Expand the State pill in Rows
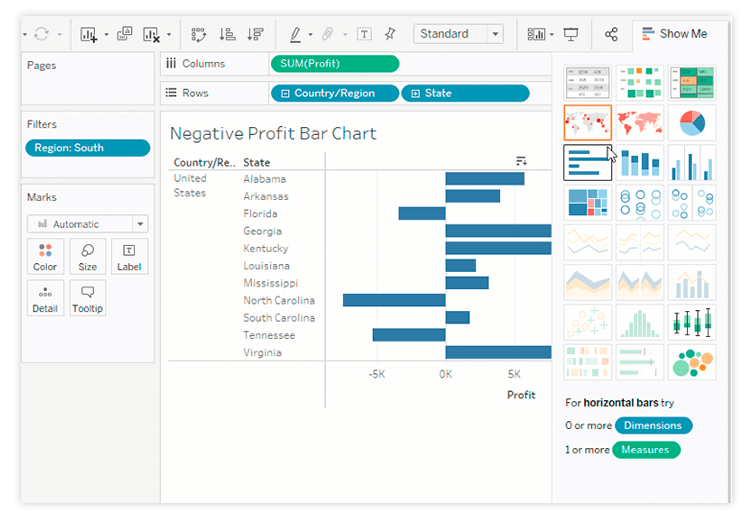750x522 pixels. coord(416,93)
